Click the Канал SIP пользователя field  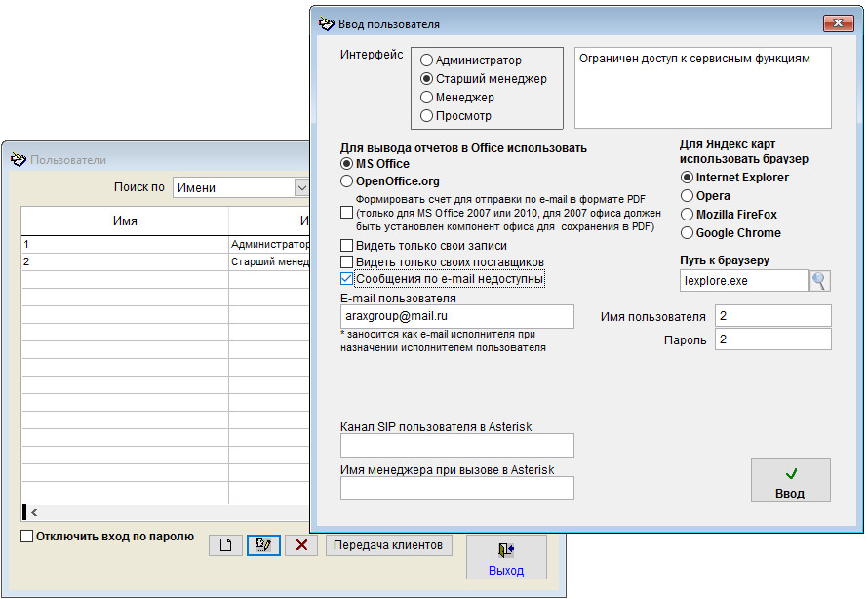pos(457,446)
